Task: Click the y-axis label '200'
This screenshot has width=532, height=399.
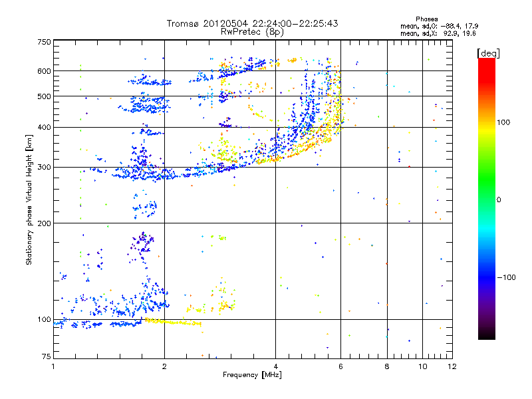Action: point(44,223)
